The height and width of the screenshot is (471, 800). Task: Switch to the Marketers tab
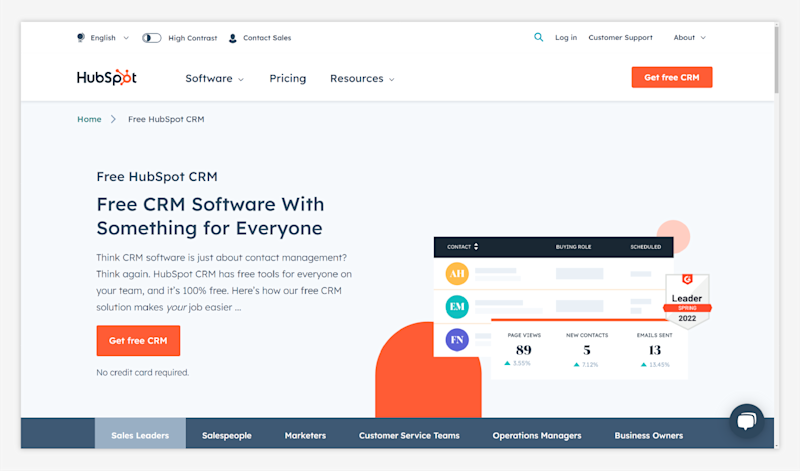click(305, 435)
